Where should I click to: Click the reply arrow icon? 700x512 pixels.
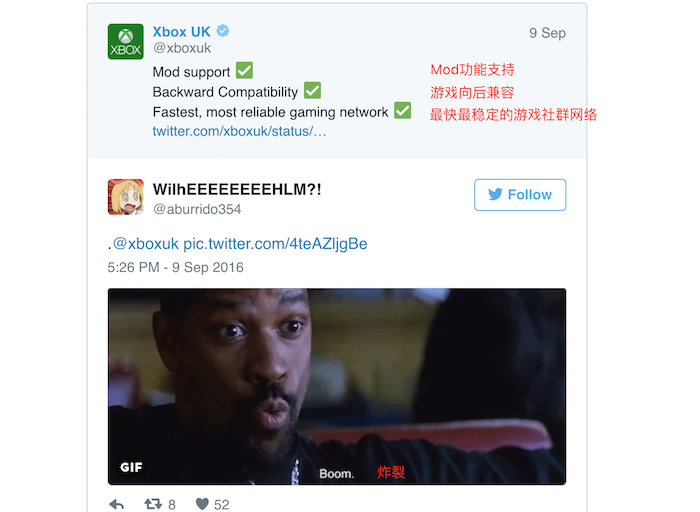(x=117, y=505)
